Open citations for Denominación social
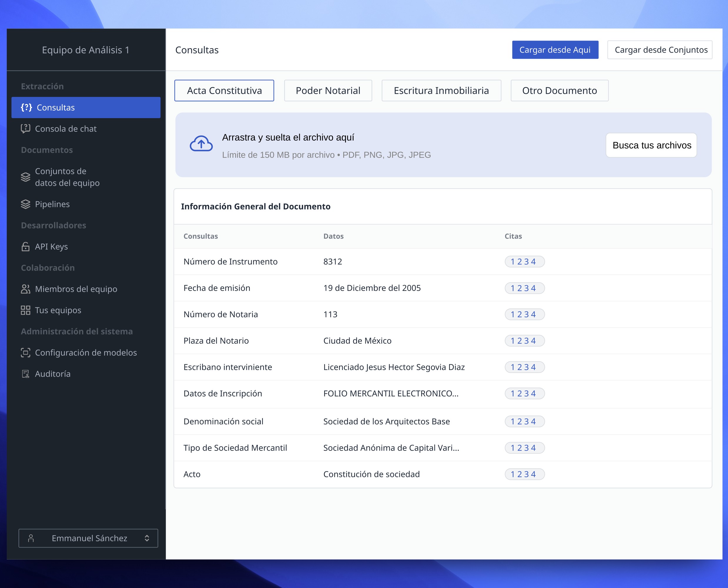 (525, 421)
